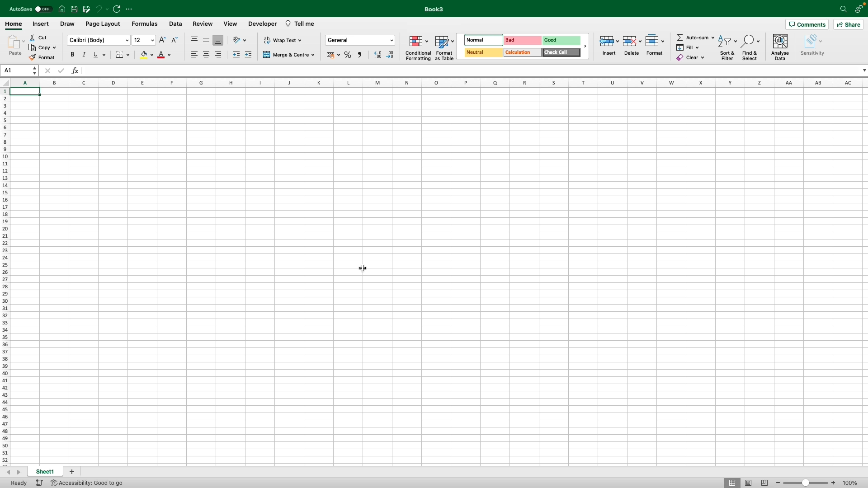
Task: Open the Developer tab
Action: pyautogui.click(x=262, y=23)
